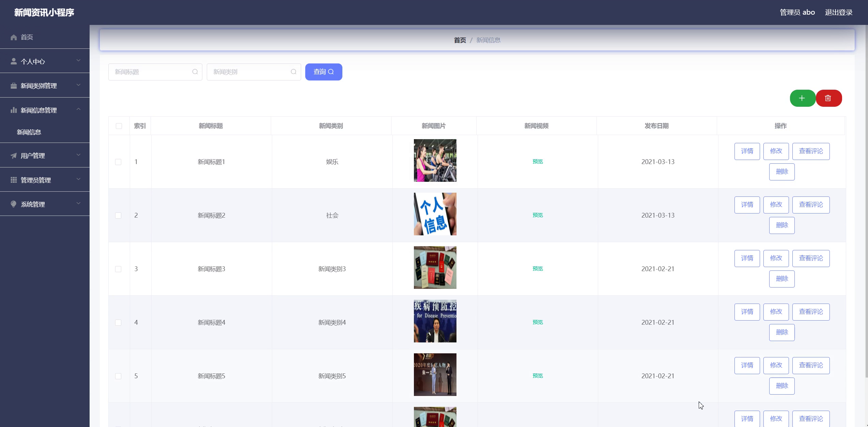The image size is (868, 427).
Task: Expand the 管理员管理 chevron
Action: coord(78,179)
